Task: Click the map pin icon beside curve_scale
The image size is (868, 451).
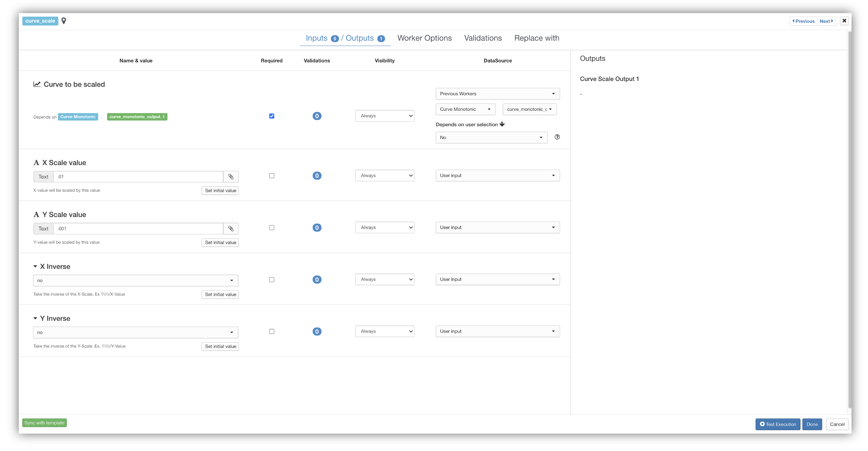Action: pos(64,21)
